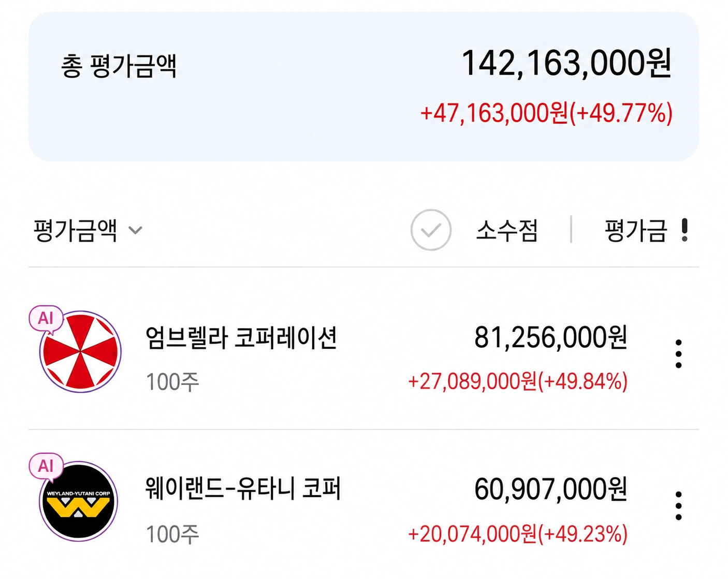This screenshot has width=728, height=579.
Task: Open the AI badge on 웨이랜드-유타니 코퍼
Action: coord(46,466)
